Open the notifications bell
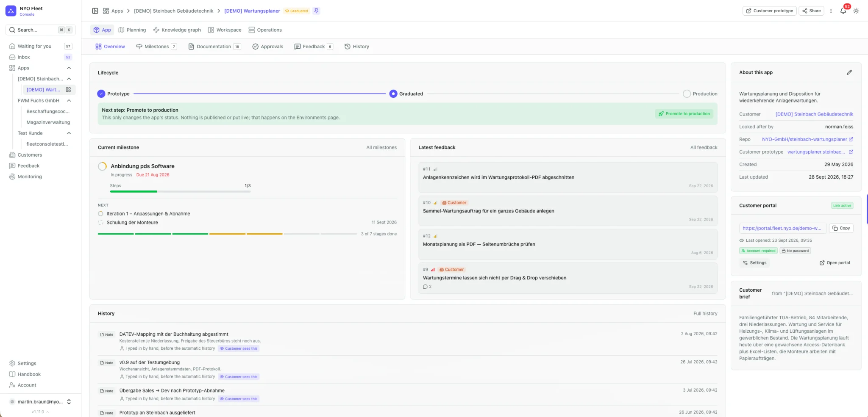Screen dimensions: 868x417 843,11
